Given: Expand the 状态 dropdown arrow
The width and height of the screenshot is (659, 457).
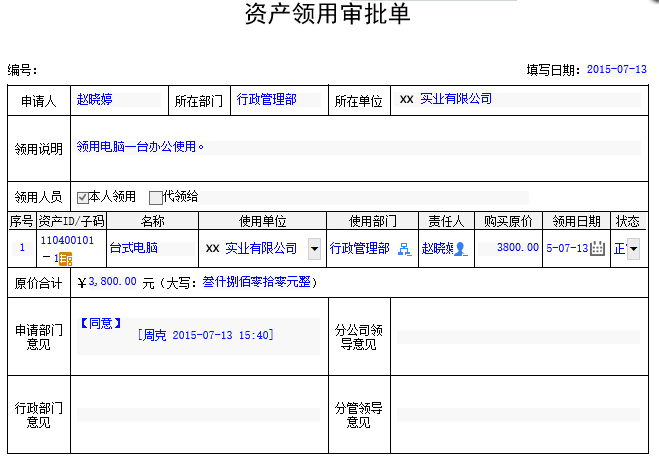Looking at the screenshot, I should (x=633, y=248).
